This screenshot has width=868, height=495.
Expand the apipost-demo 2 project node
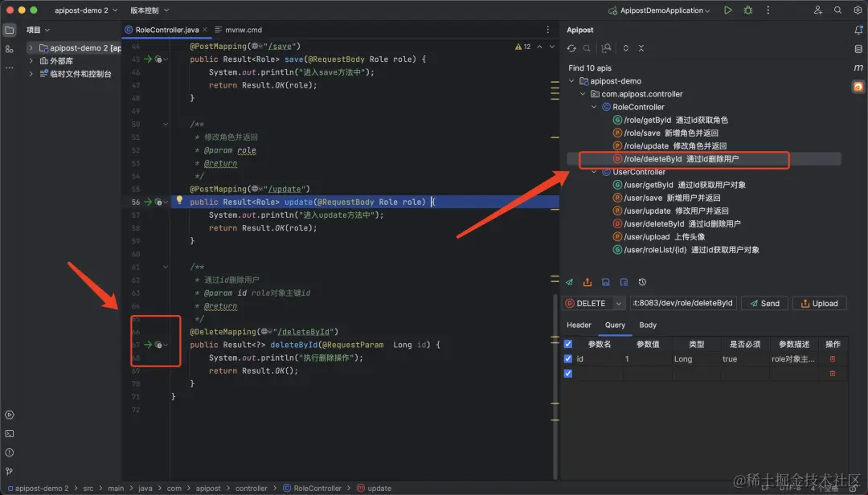tap(31, 48)
